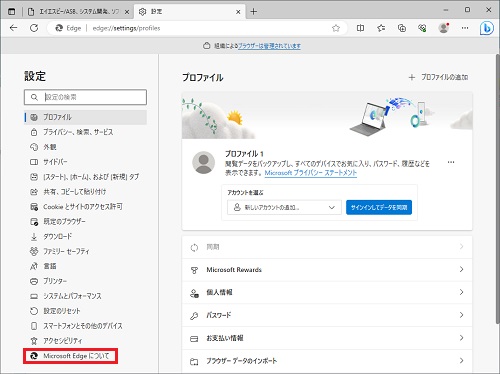Select the 設定 tab
Screen dimensions: 500x374
190,12
